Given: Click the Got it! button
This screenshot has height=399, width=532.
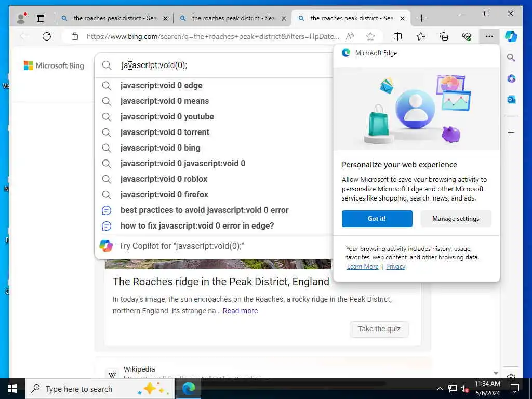Looking at the screenshot, I should tap(377, 219).
